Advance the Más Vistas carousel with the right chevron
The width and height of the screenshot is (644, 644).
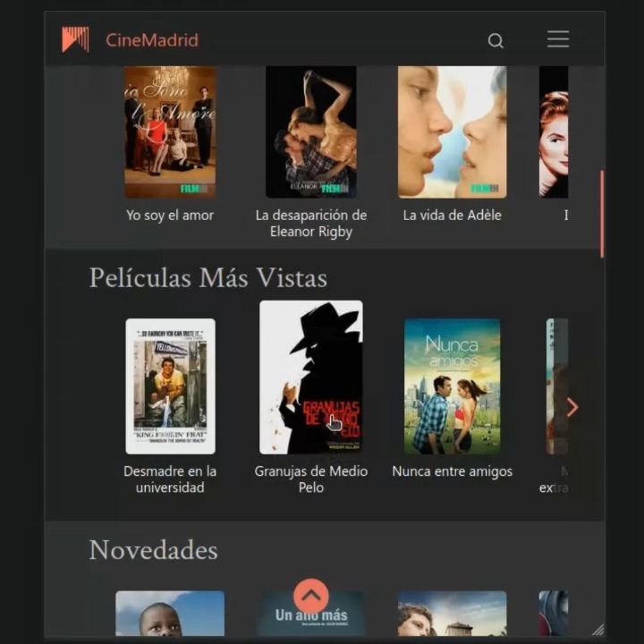tap(572, 407)
